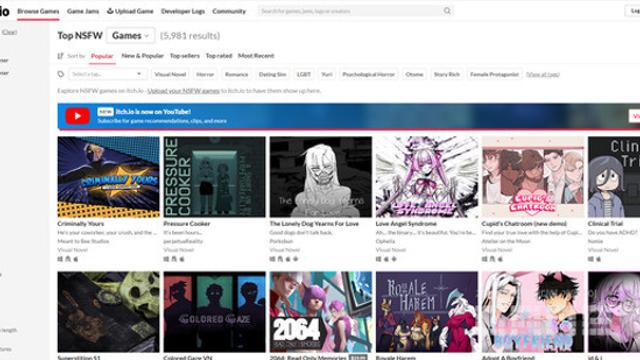Screen dimensions: 640x360
Task: Click the Criminally Yours title link
Action: point(81,224)
